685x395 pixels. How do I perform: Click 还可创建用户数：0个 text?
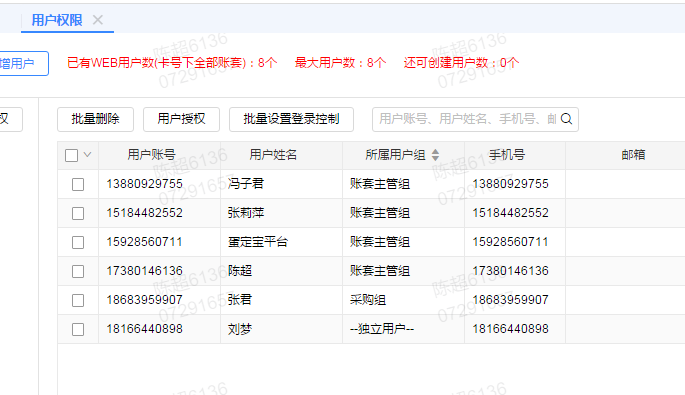click(x=461, y=63)
